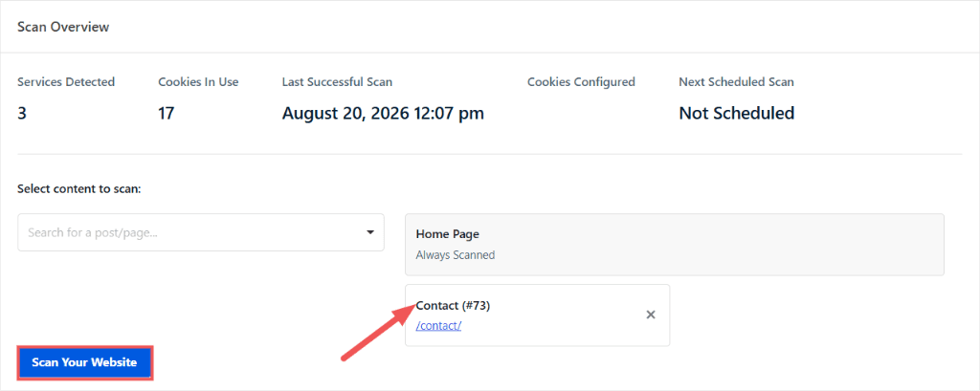This screenshot has width=980, height=391.
Task: Remove the Contact (#73) page from scan
Action: coord(650,315)
